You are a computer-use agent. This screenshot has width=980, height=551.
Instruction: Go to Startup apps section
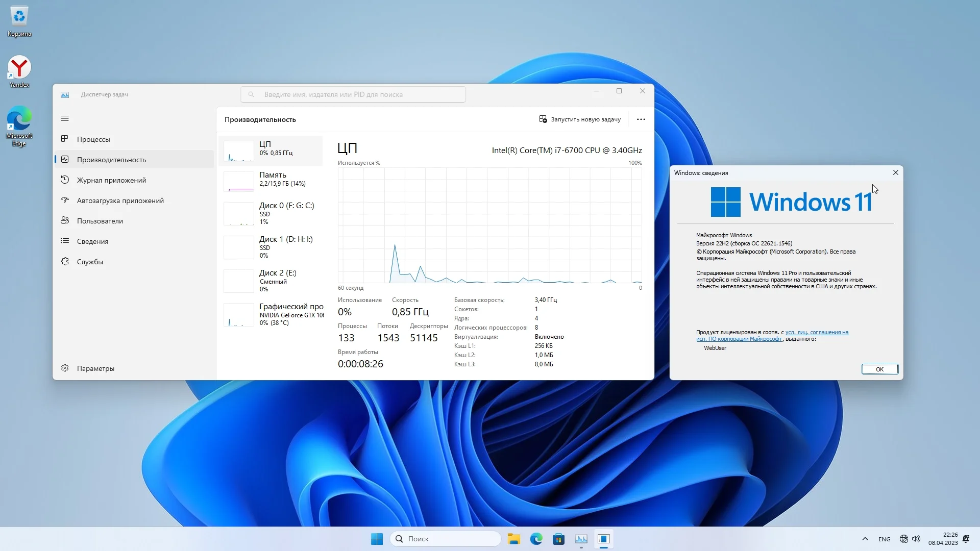tap(120, 201)
